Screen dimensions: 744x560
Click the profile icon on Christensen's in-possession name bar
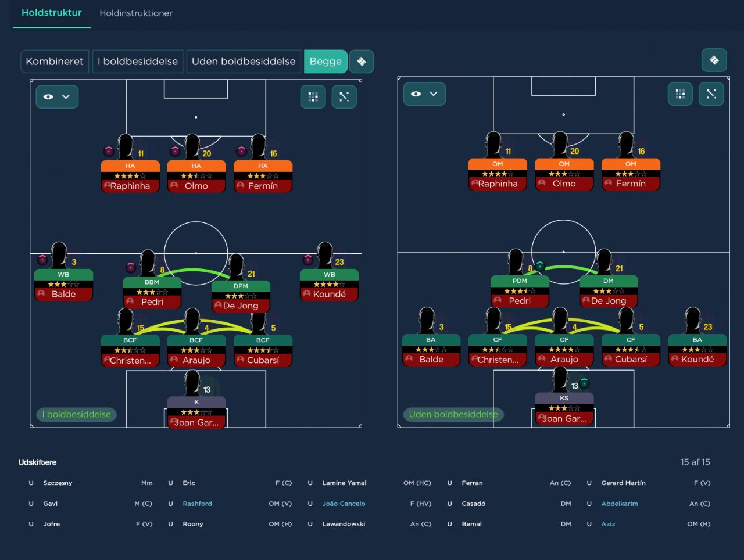[107, 360]
